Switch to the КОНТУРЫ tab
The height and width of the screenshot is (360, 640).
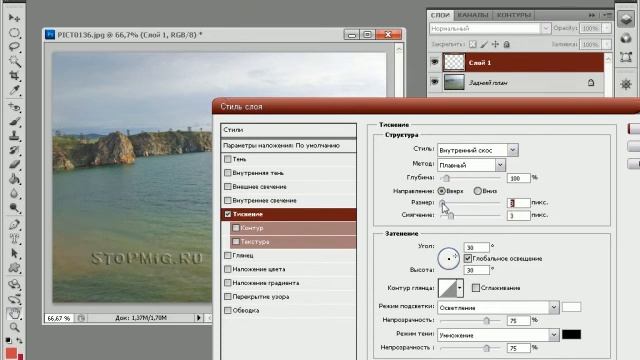[513, 15]
